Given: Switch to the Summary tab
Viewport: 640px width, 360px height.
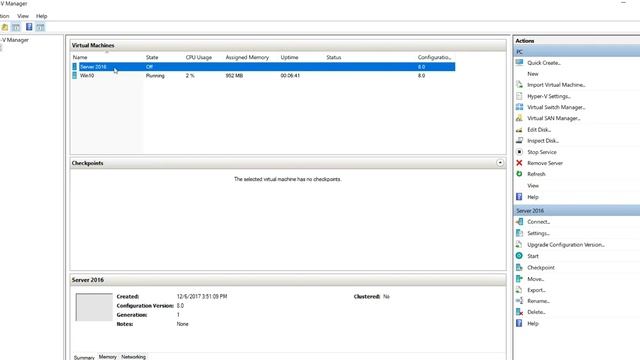Looking at the screenshot, I should [x=84, y=357].
